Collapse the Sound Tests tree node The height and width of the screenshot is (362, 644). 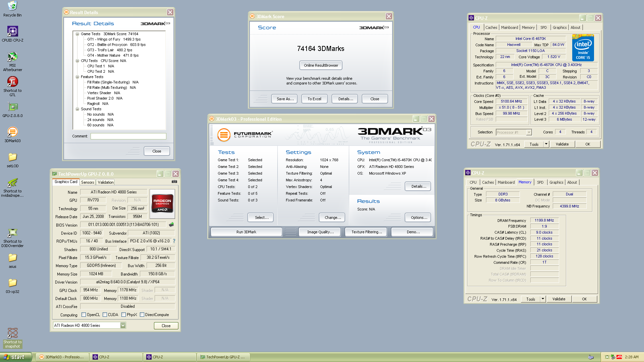77,109
